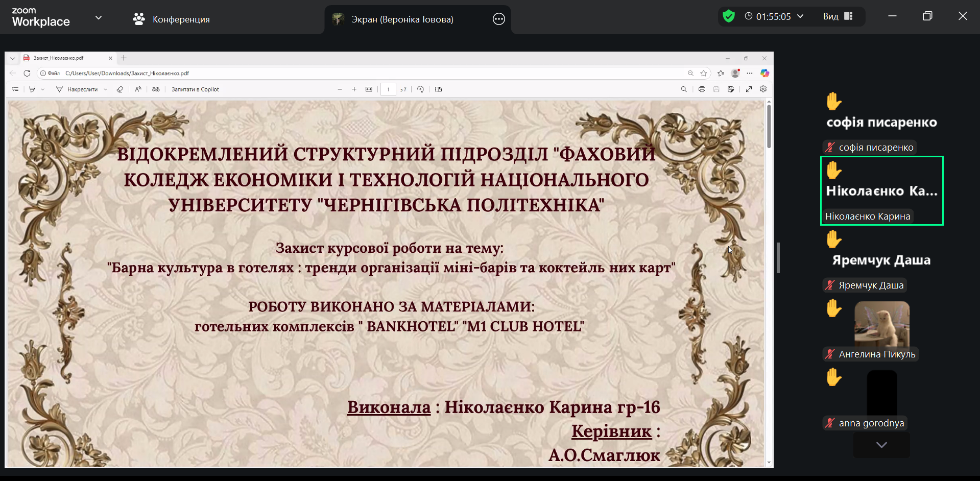The image size is (980, 481).
Task: Select the Накреслити draw tool
Action: coord(77,89)
